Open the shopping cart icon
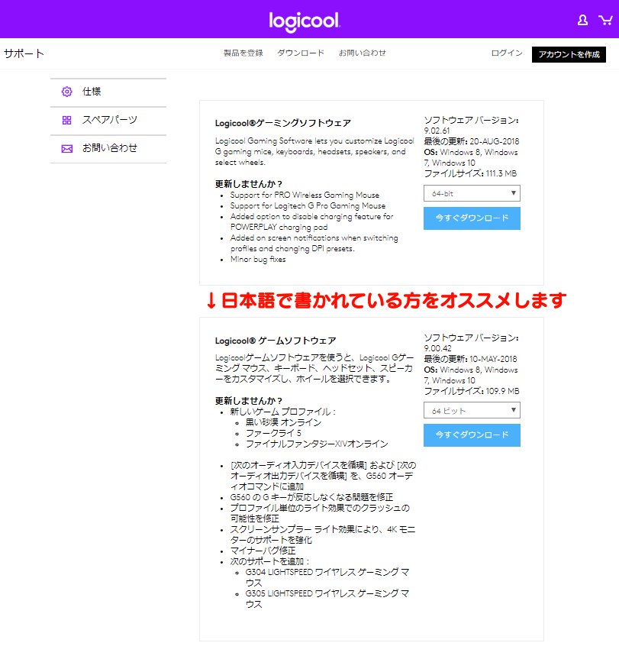This screenshot has height=672, width=619. pos(606,20)
